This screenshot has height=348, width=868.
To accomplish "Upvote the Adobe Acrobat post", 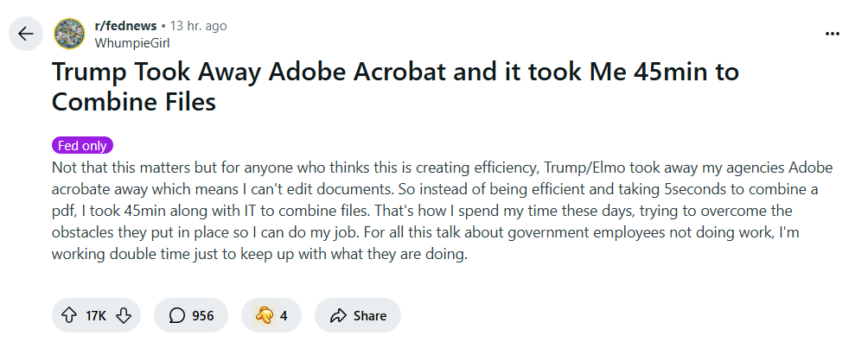I will point(67,316).
